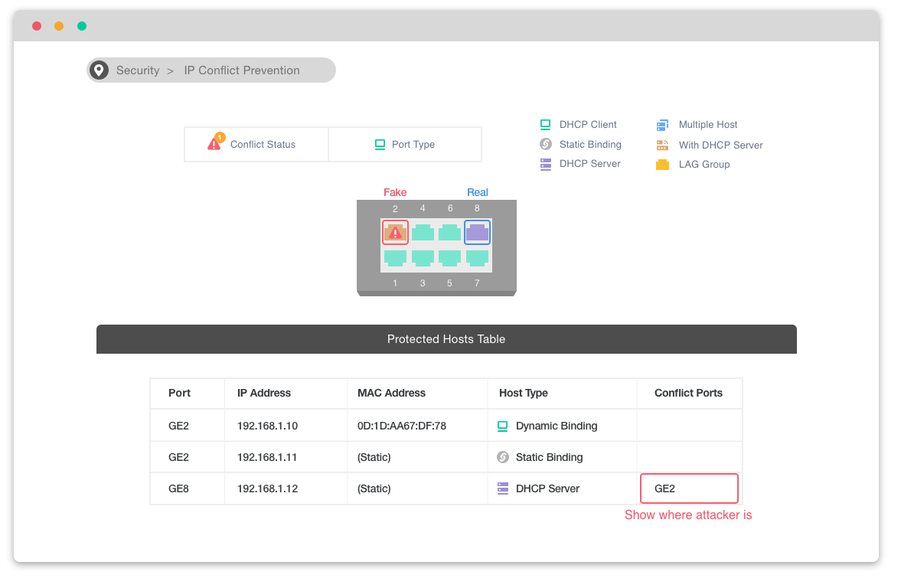Click the Conflict Ports column header
Image resolution: width=901 pixels, height=588 pixels.
pos(688,394)
